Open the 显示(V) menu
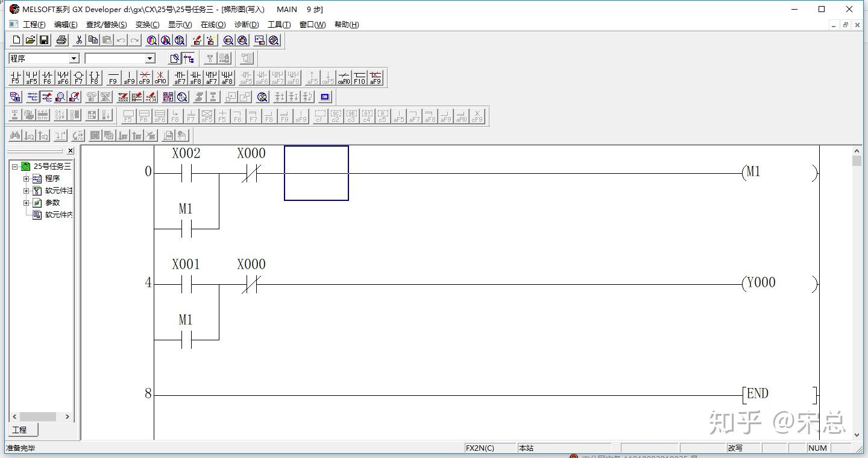868x458 pixels. [x=180, y=25]
